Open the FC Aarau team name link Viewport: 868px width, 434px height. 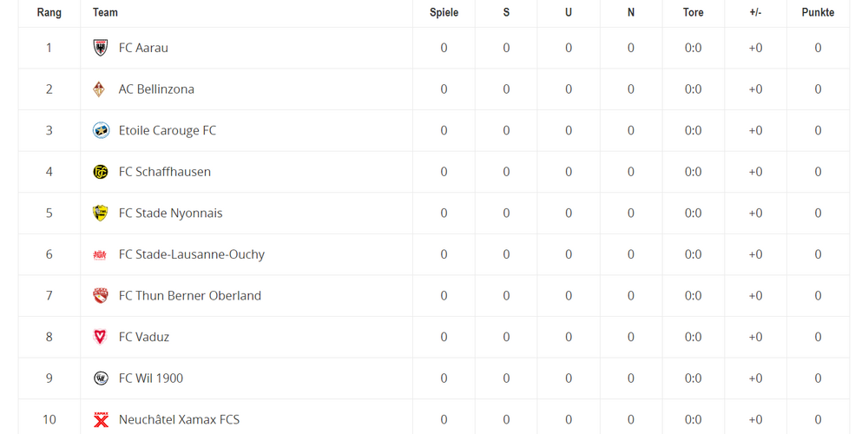click(143, 48)
